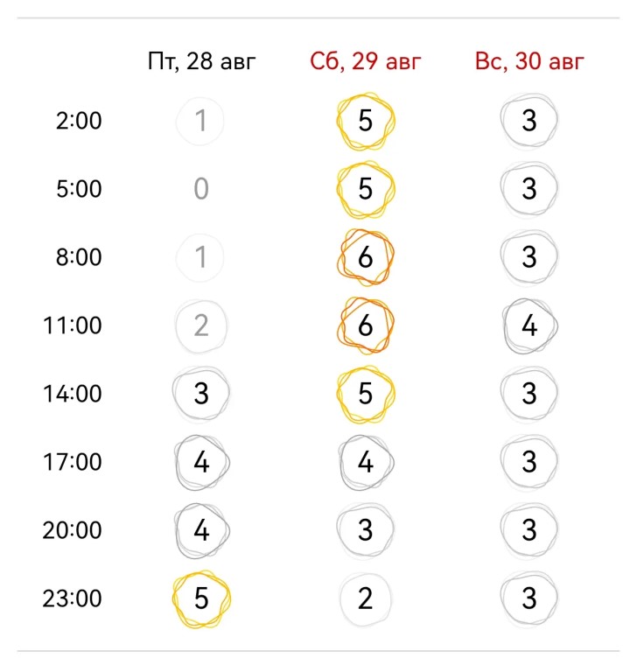Select the 3 icon at 23:00 Sunday

pos(529,598)
